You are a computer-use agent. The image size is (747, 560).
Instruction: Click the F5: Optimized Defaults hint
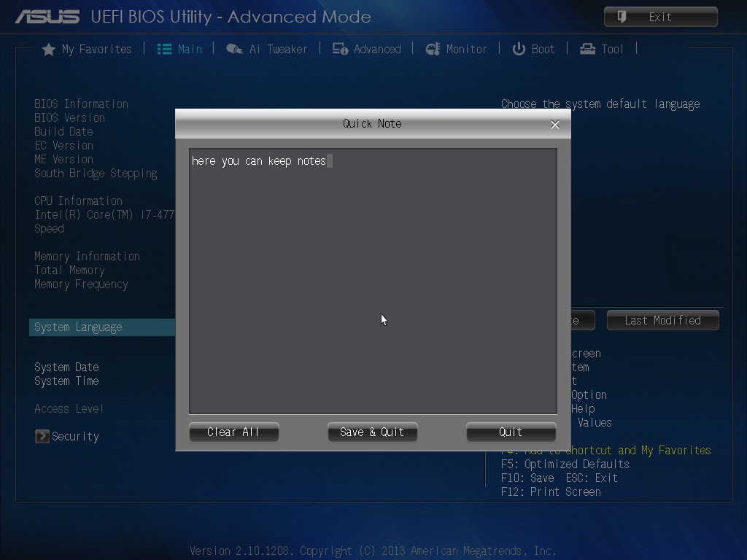tap(565, 464)
